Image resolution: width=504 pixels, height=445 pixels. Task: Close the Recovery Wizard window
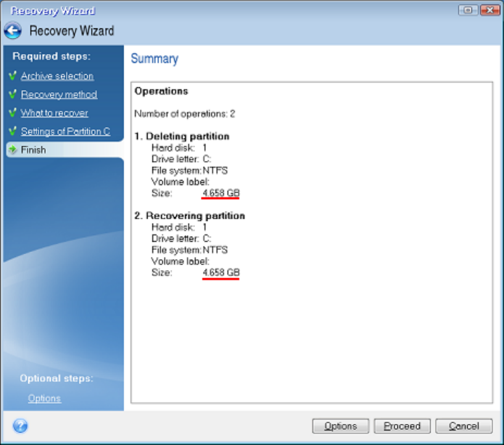click(489, 10)
